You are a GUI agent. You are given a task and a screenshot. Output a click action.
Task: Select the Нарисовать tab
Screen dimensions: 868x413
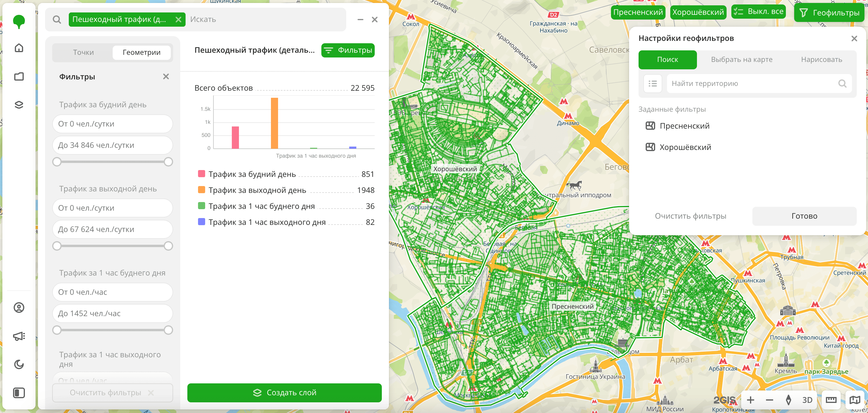pos(821,60)
